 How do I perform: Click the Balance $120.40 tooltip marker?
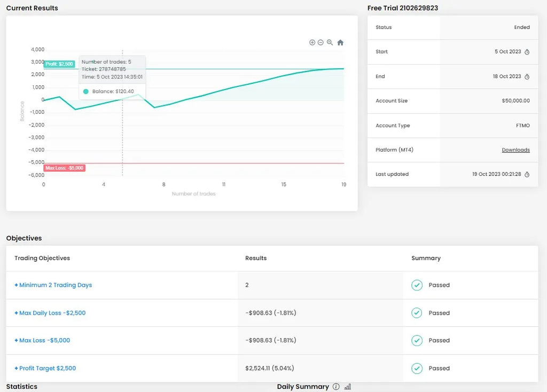point(86,91)
